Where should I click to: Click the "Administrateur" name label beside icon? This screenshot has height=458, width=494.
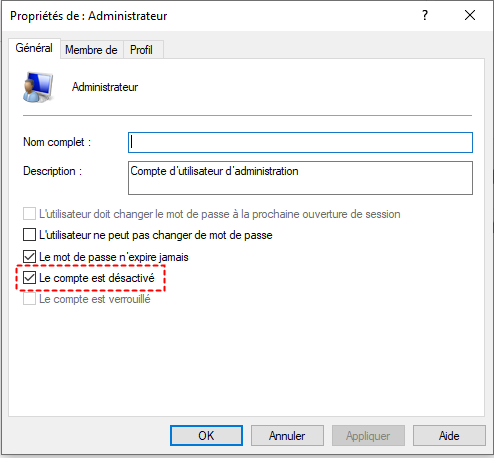105,87
